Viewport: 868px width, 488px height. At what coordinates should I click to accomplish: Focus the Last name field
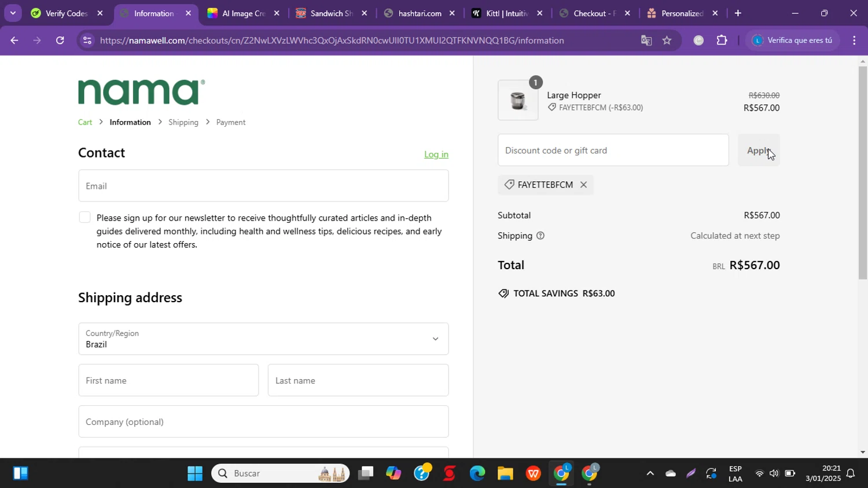pos(358,380)
